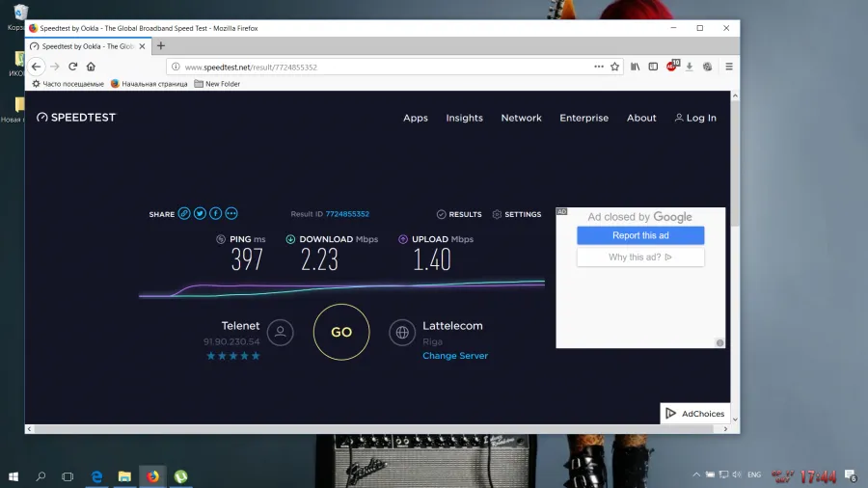Click the Firefox forward arrow button

coord(54,67)
